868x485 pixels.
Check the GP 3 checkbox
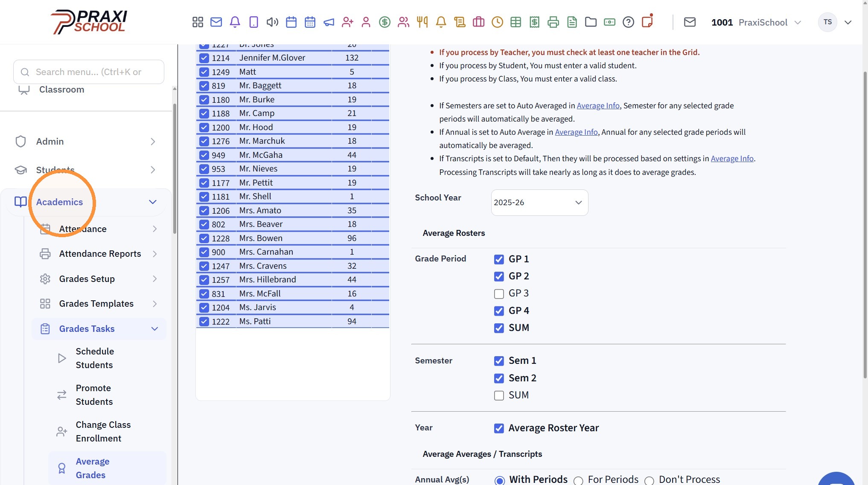click(x=499, y=294)
